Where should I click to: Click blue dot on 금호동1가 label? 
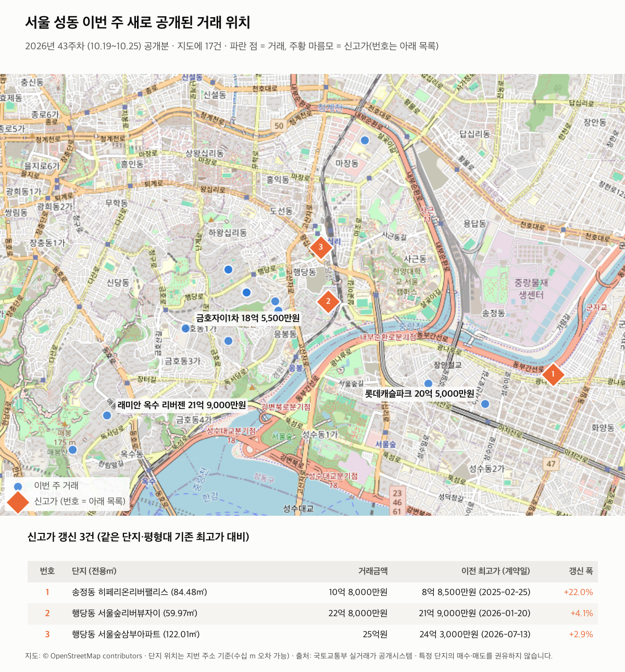(x=185, y=328)
